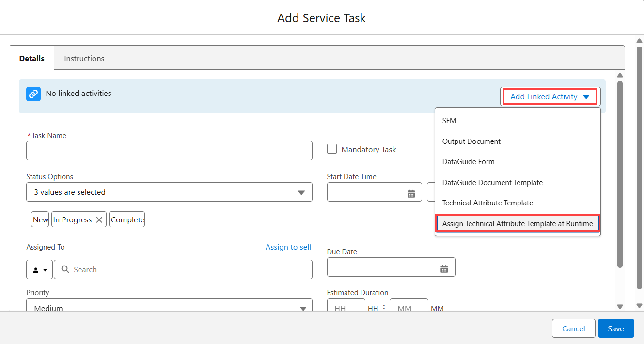Focus the Task Name input field

169,151
